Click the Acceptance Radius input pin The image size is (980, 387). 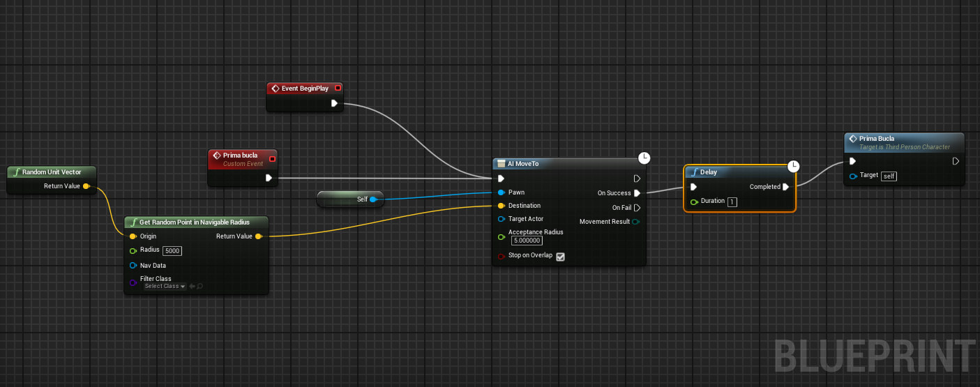(502, 236)
